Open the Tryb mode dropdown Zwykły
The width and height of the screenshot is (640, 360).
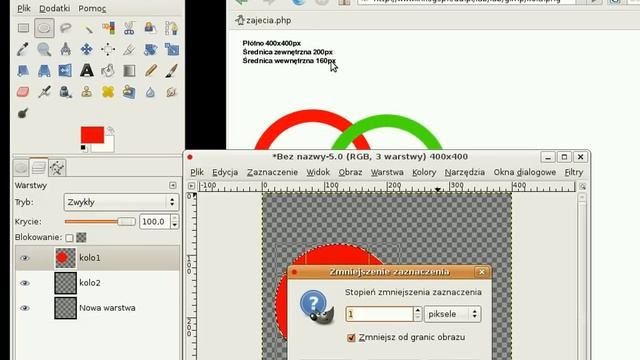click(x=121, y=202)
